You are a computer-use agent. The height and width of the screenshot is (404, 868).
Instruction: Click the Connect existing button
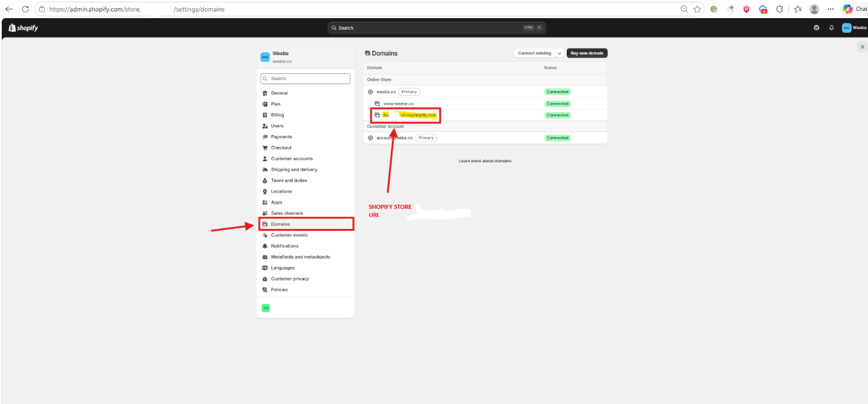(x=534, y=53)
